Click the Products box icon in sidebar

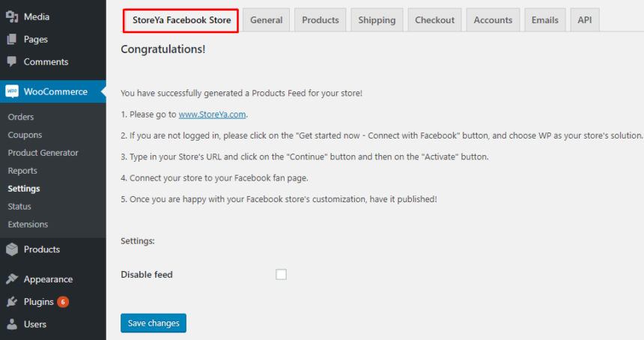(x=12, y=249)
